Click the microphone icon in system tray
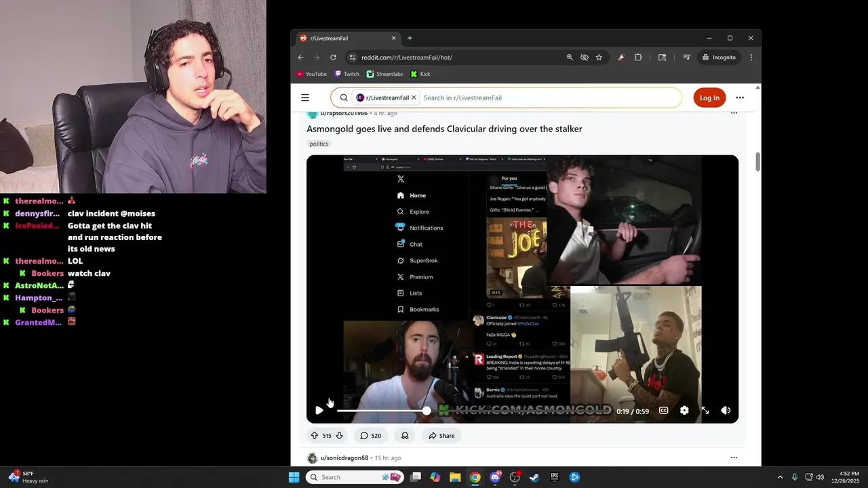 pos(795,477)
